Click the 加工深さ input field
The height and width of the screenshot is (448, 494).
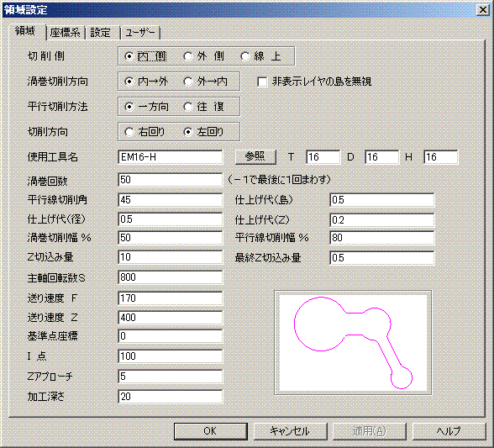[x=170, y=397]
